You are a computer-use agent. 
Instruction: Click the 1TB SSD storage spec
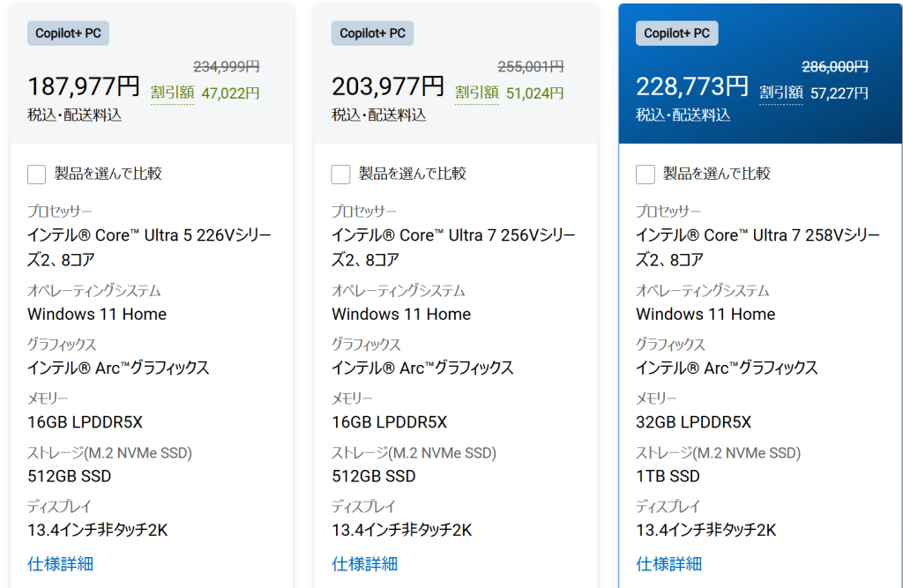click(668, 476)
